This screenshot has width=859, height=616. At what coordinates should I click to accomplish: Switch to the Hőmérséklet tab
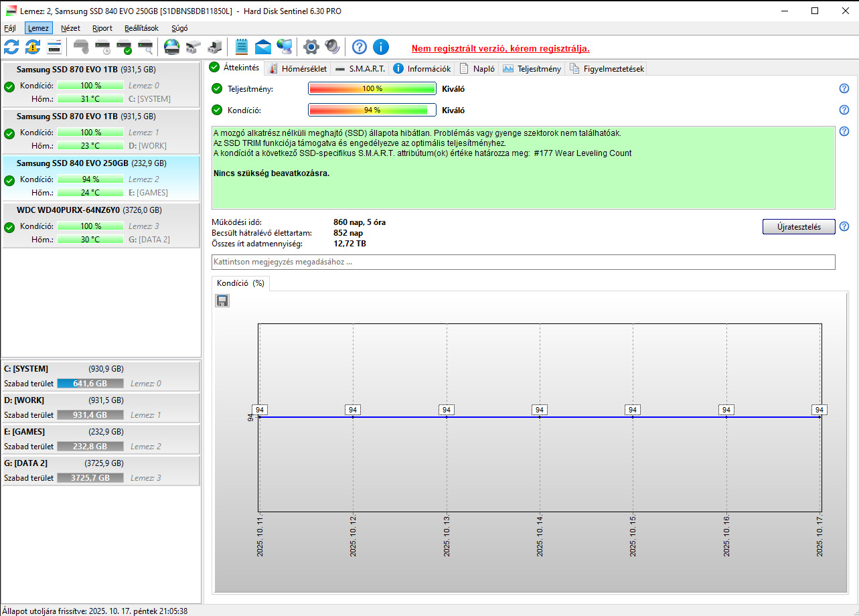pyautogui.click(x=298, y=68)
